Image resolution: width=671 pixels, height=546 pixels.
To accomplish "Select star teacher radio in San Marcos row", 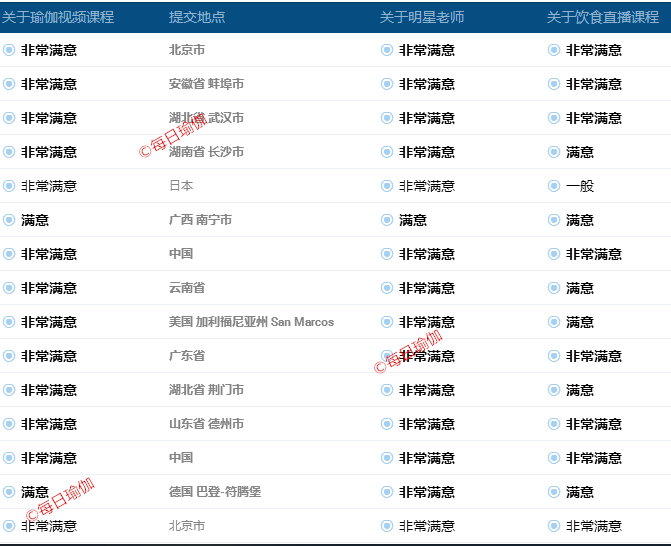I will (x=387, y=322).
